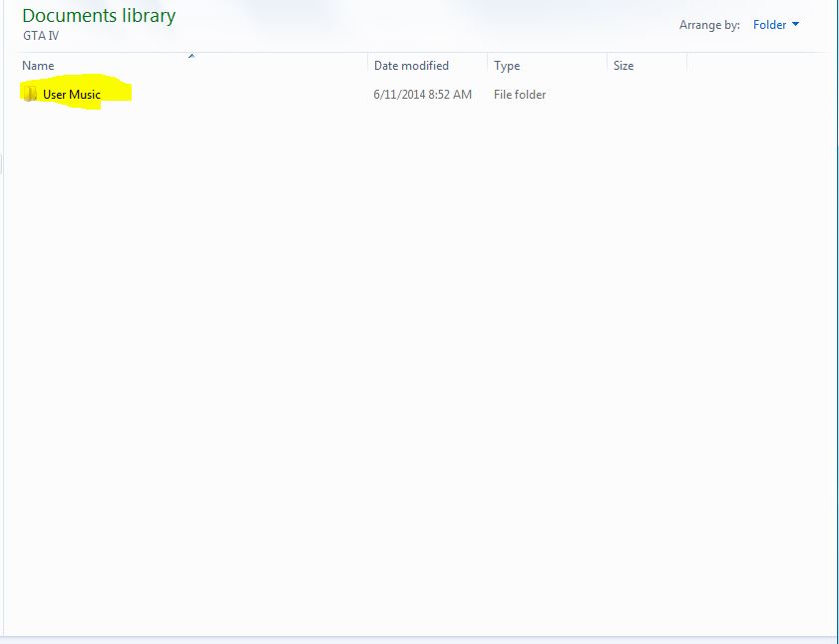Viewport: 839px width, 644px height.
Task: Click the 6/11/2014 8:52 AM date cell
Action: point(423,94)
